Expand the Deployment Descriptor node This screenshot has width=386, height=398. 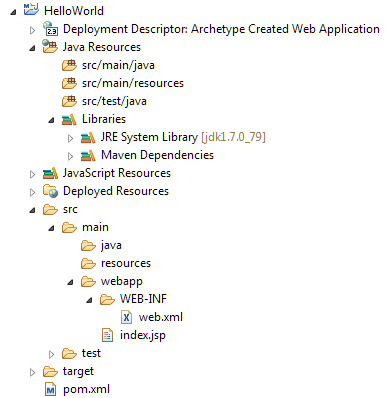[32, 30]
